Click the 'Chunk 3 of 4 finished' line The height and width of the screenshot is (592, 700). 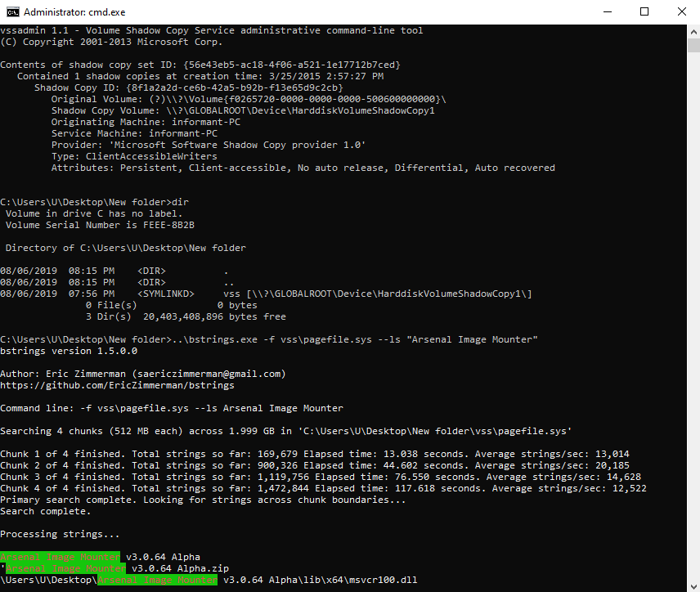coord(321,478)
